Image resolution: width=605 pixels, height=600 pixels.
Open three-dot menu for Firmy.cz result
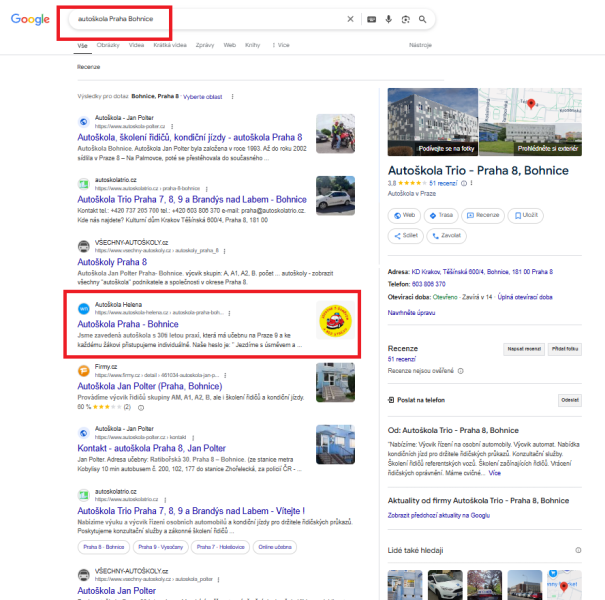(x=225, y=375)
